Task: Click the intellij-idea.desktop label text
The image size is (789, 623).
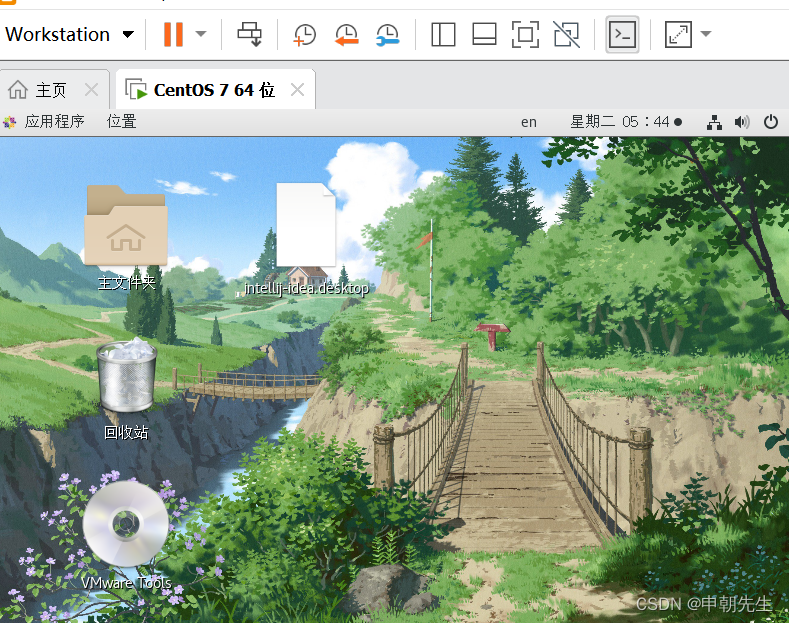Action: pyautogui.click(x=306, y=288)
